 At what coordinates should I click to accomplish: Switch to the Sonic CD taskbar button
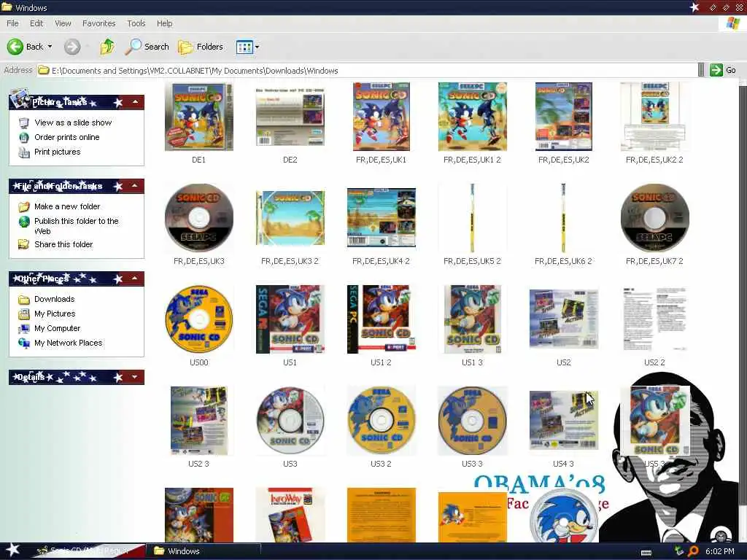[88, 551]
